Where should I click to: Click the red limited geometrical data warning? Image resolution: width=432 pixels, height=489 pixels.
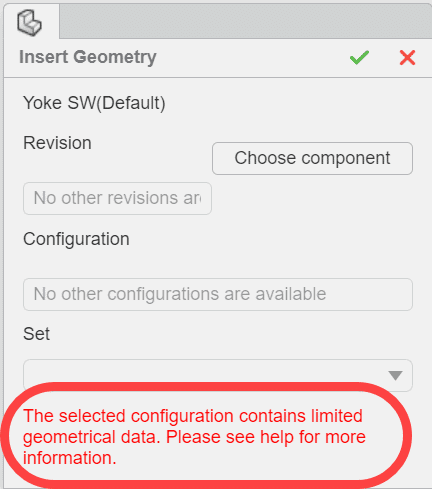click(x=194, y=437)
